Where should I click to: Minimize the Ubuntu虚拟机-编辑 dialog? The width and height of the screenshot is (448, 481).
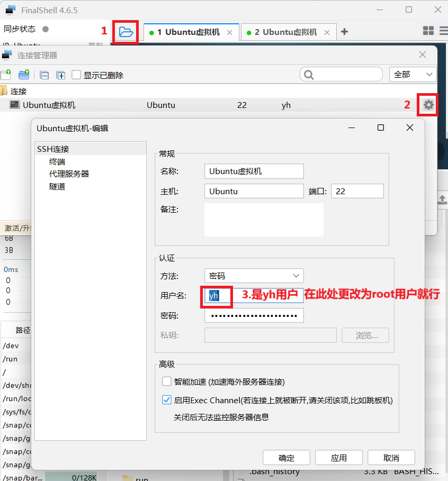click(352, 128)
